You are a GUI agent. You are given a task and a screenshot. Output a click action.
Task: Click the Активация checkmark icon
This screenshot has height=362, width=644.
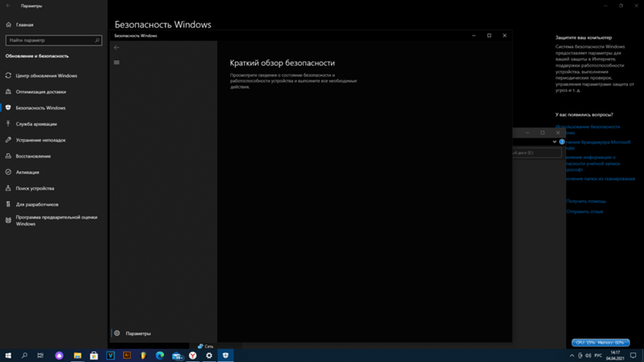pos(8,172)
